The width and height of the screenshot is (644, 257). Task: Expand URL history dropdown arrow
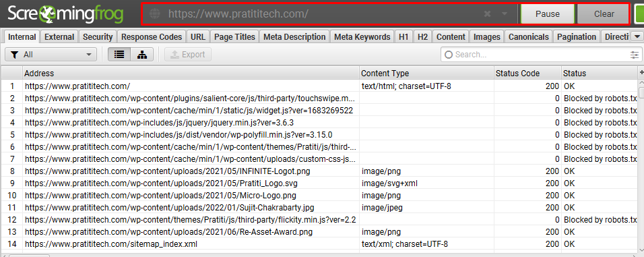[x=505, y=14]
